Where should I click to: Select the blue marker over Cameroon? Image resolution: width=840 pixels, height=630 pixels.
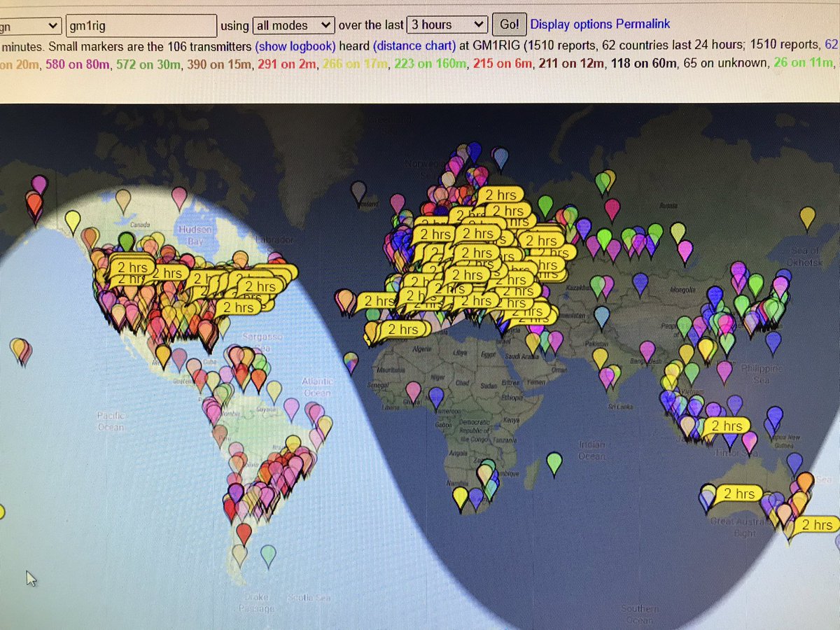tap(436, 398)
